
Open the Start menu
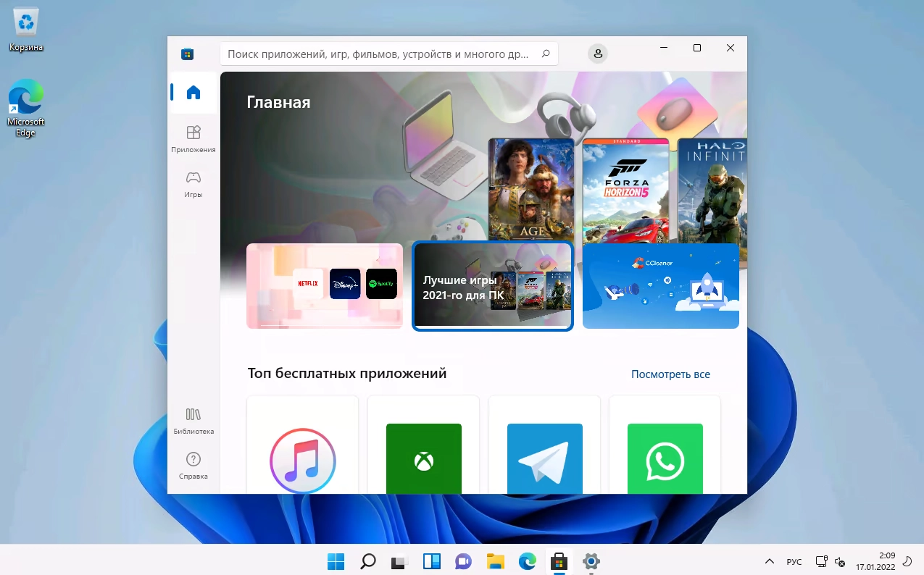click(x=336, y=561)
